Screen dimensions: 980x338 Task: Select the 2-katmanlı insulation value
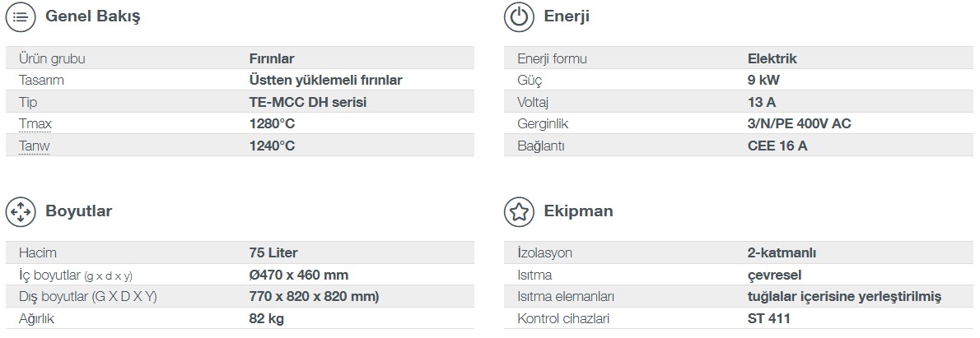[x=782, y=253]
